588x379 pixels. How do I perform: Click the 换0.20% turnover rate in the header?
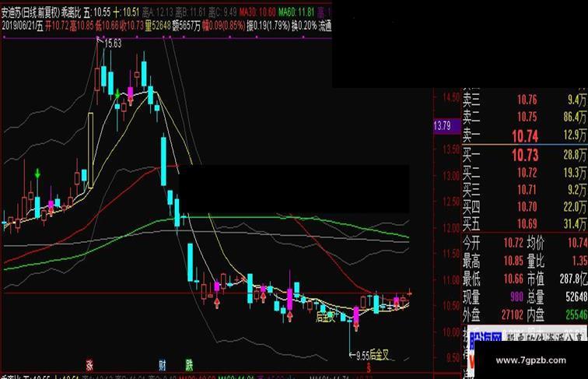point(305,26)
